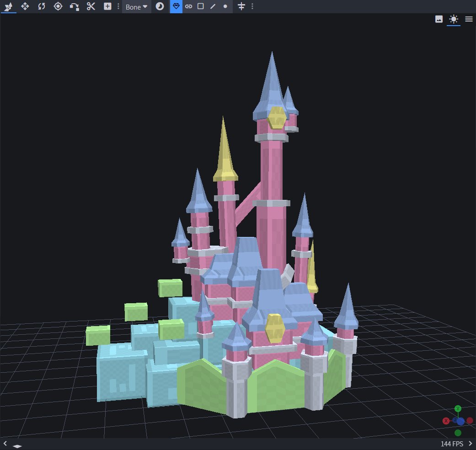Click the diamond icon in the status bar
The image size is (476, 450).
click(x=17, y=446)
